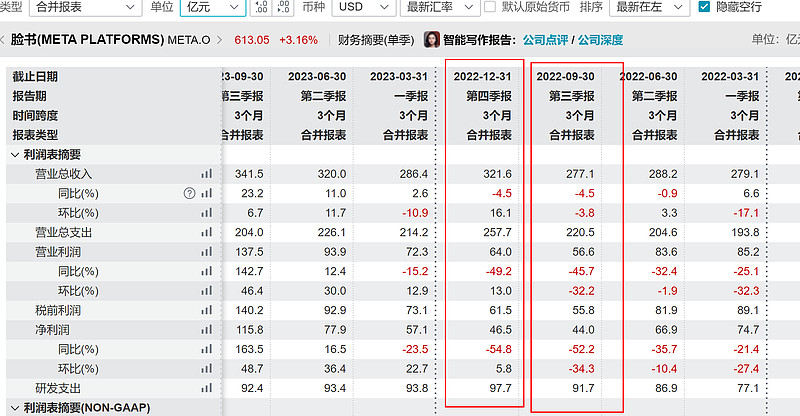Image resolution: width=800 pixels, height=416 pixels.
Task: Open chart for 营业总支出 row
Action: 206,232
